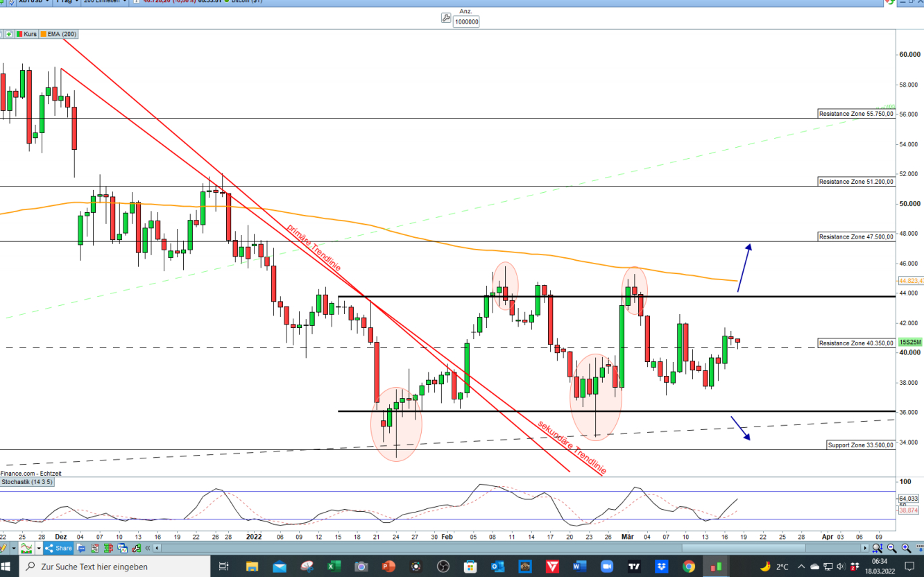Click the red-green horizontal bars icon
This screenshot has width=924, height=577.
tap(108, 548)
